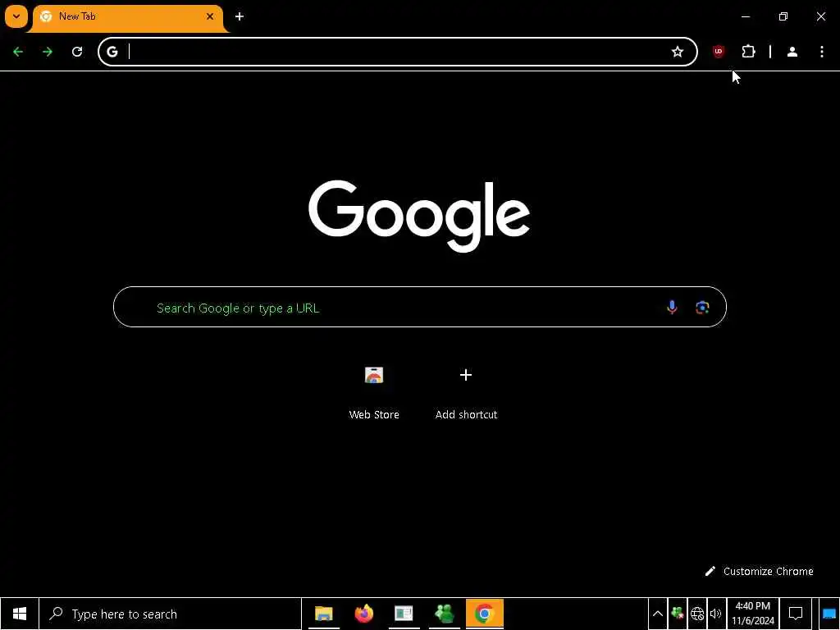This screenshot has height=630, width=840.
Task: Open the profile avatar menu
Action: point(792,52)
